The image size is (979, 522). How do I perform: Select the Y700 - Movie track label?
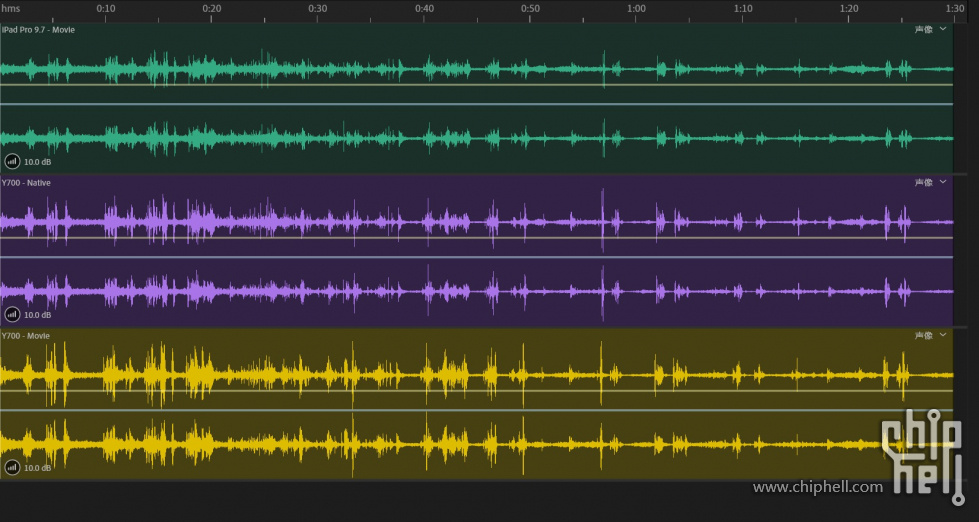point(26,336)
